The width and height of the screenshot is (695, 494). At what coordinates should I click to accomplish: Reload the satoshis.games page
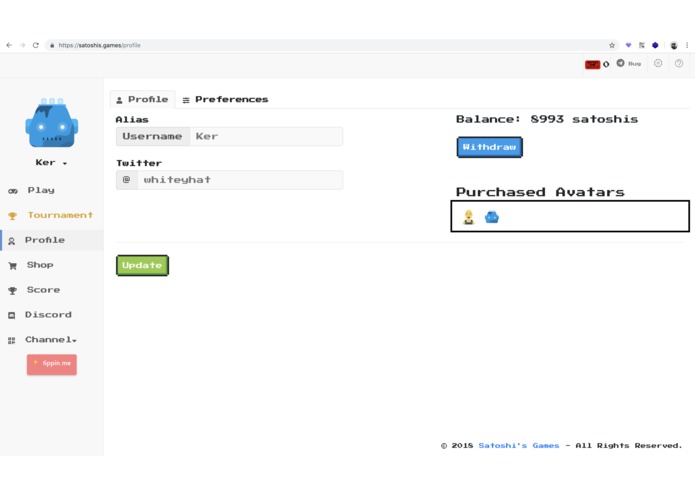[35, 45]
